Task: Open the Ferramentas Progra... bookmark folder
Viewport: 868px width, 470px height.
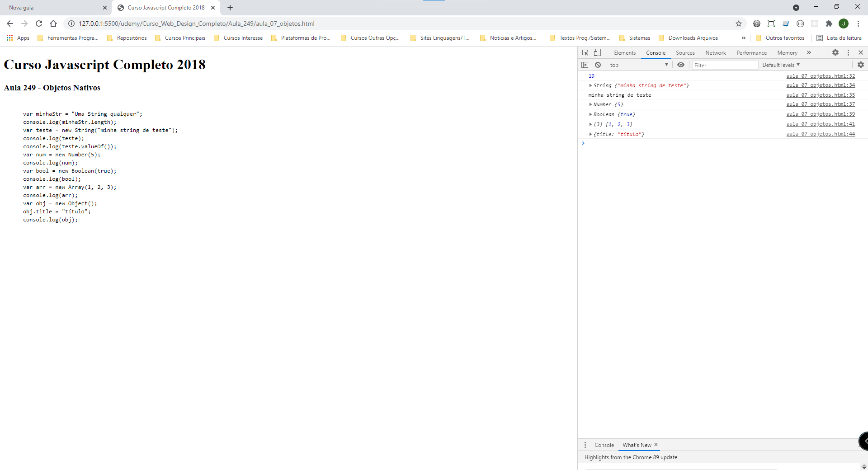Action: pyautogui.click(x=68, y=38)
